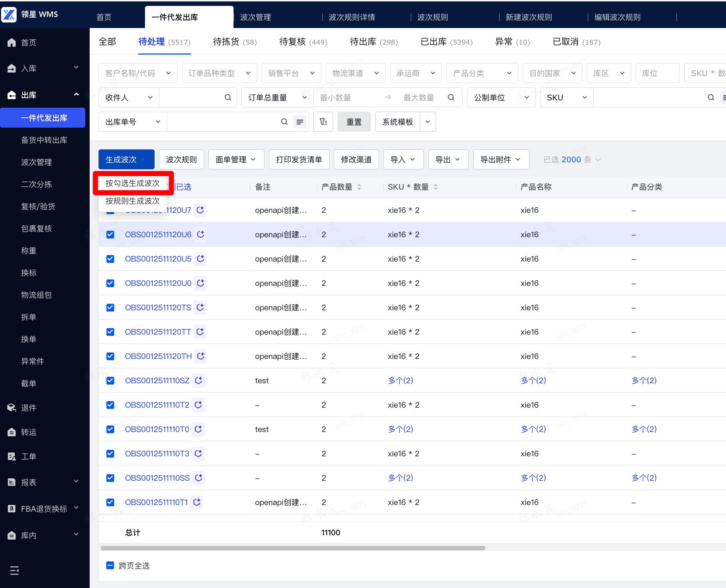Click the advanced filter funnel icon
Viewport: 726px width, 588px height.
(x=323, y=122)
